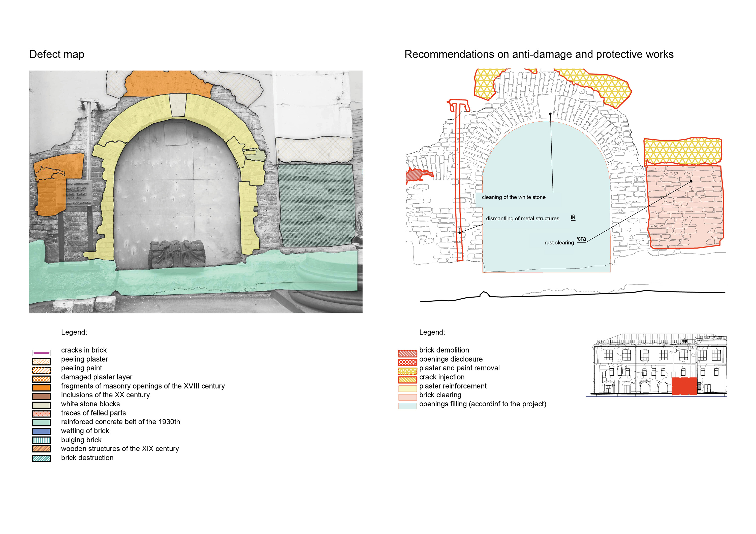Click the white keystone block atop the arch

[178, 105]
